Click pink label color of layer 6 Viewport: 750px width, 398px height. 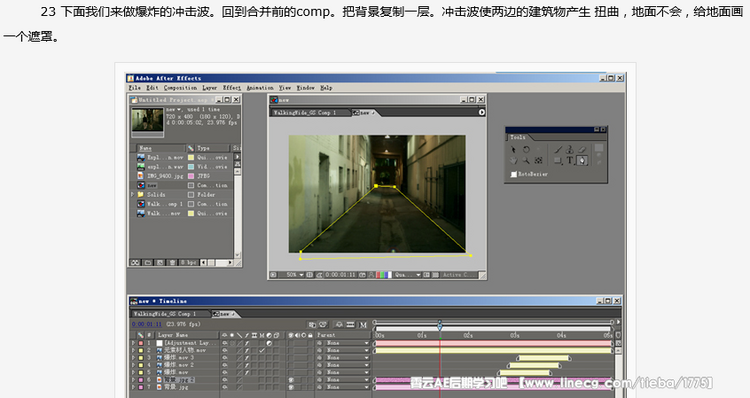point(141,380)
